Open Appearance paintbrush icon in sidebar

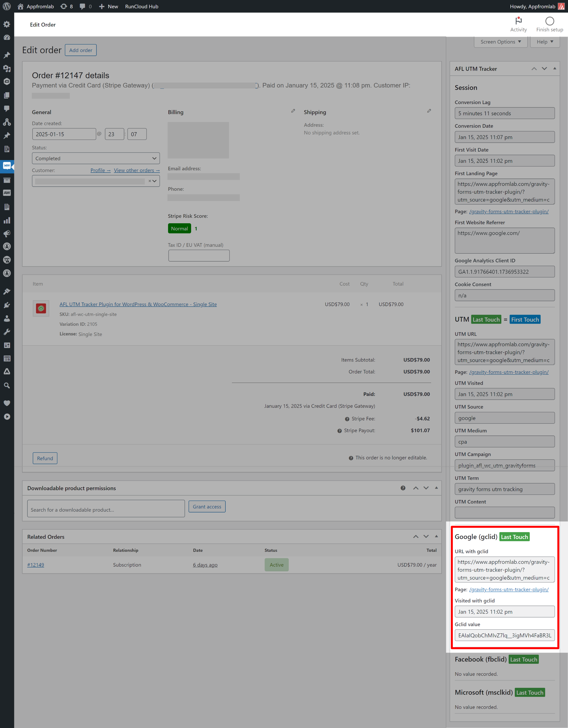coord(7,291)
